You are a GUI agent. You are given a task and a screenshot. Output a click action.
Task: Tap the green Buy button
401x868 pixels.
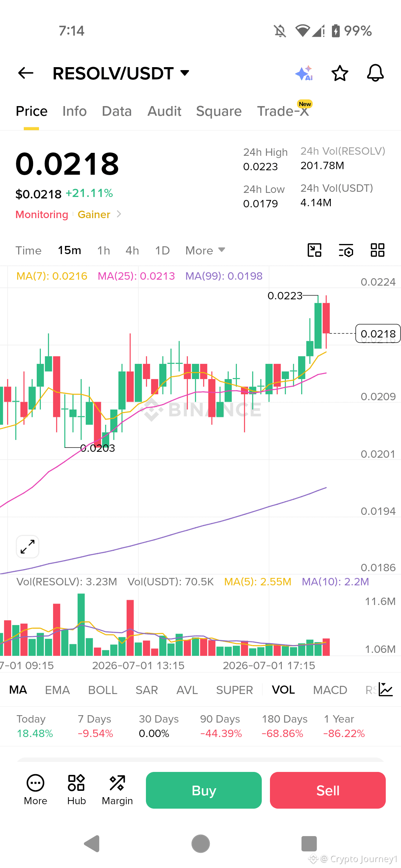204,790
